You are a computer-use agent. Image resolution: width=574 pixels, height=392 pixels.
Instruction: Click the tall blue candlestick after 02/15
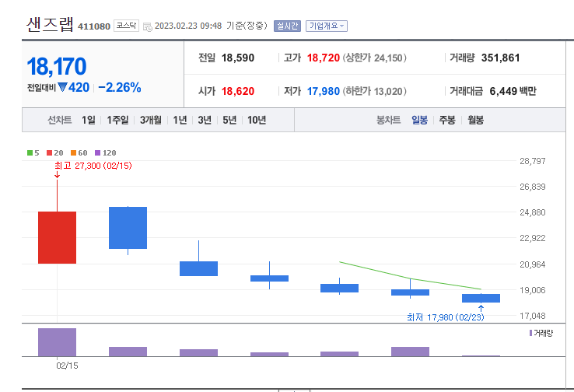(x=128, y=228)
